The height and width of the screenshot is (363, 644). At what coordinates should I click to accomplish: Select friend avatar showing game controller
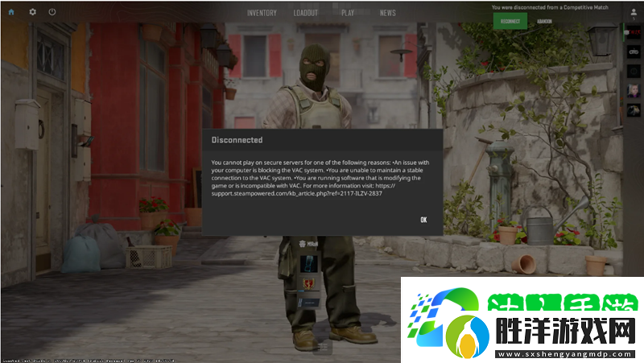pos(634,52)
